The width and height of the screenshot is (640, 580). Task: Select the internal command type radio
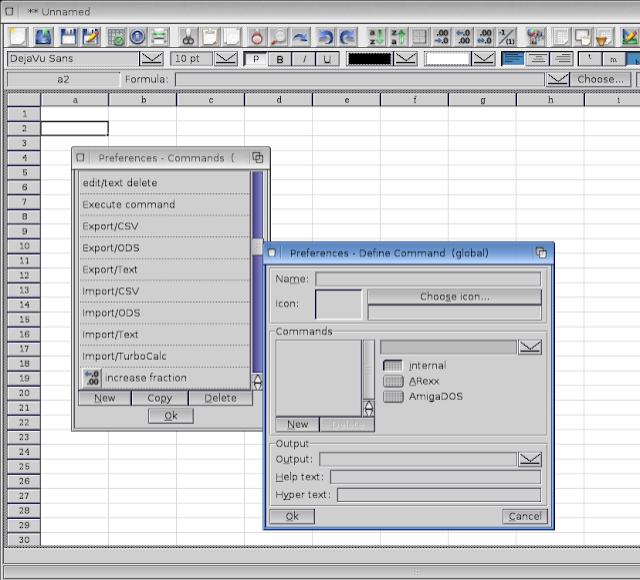pos(393,366)
